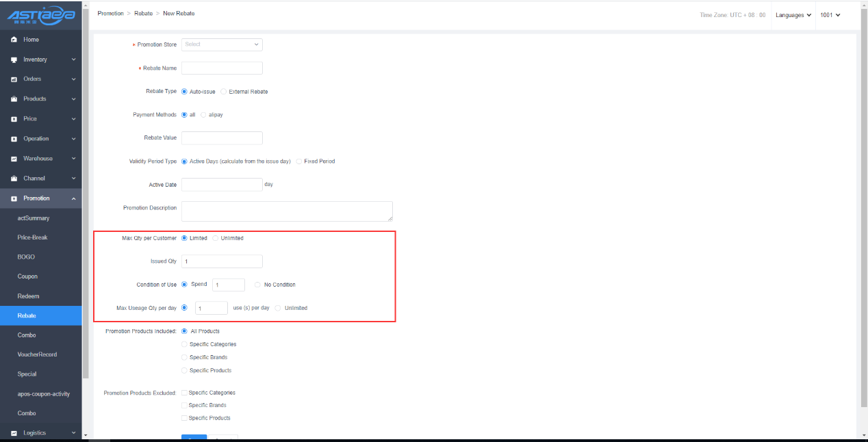Screen dimensions: 868x442
Task: Click the Warehouse icon in sidebar
Action: pyautogui.click(x=14, y=159)
